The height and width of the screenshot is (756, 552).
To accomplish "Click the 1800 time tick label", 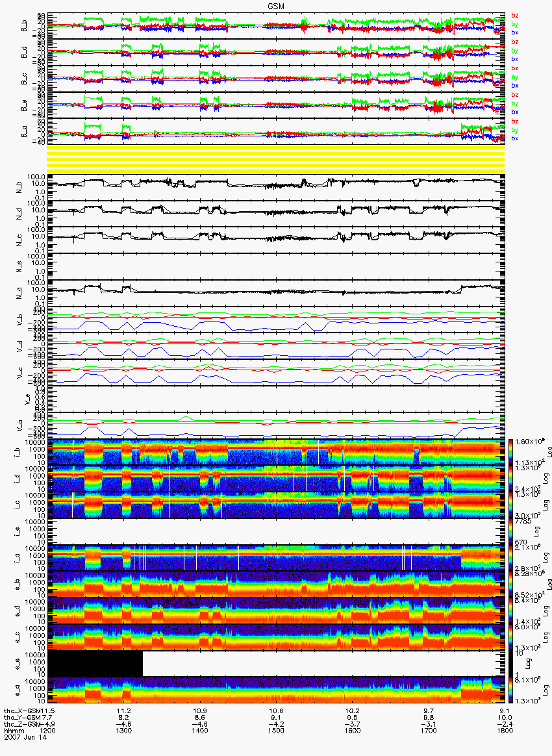I will pyautogui.click(x=505, y=731).
